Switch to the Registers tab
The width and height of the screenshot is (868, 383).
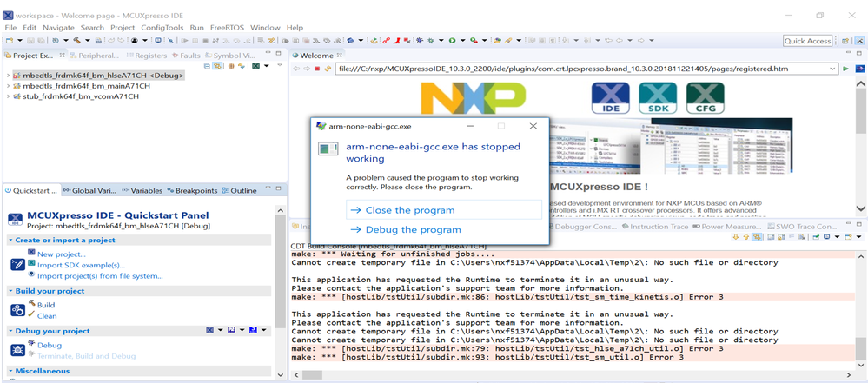coord(147,56)
